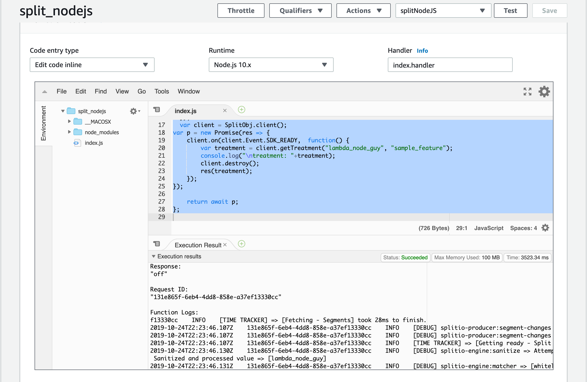Close the Execution Result tab

point(225,244)
